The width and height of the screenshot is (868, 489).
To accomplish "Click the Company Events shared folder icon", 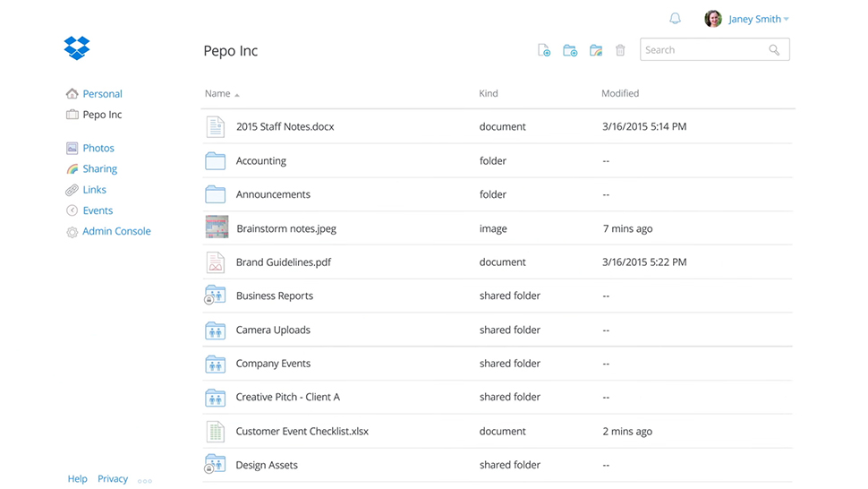I will pyautogui.click(x=216, y=364).
